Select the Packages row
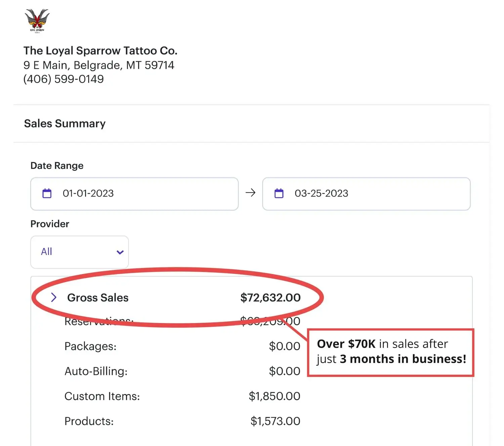 point(182,346)
